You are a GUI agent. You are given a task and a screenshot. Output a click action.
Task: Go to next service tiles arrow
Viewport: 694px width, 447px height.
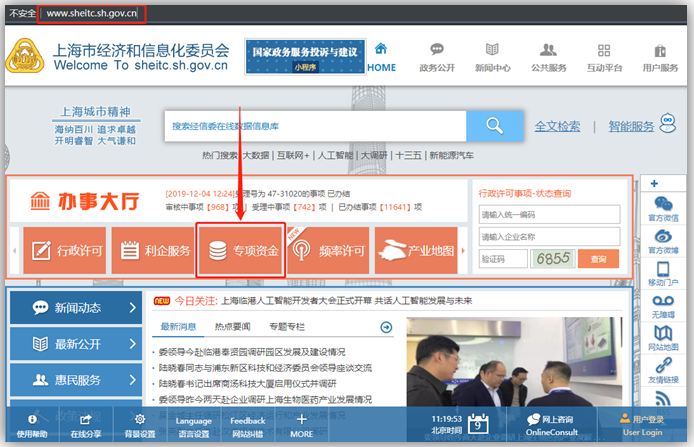point(463,250)
